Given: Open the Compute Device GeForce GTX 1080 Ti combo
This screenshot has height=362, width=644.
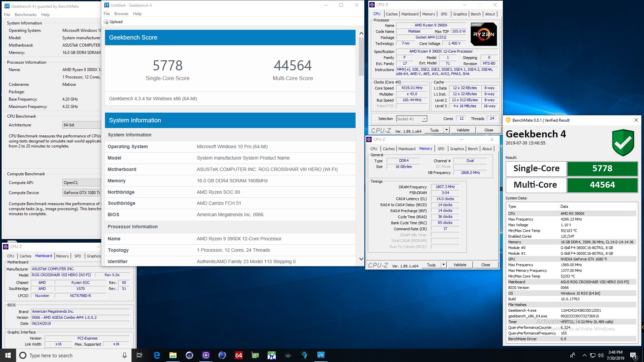Looking at the screenshot, I should tap(82, 193).
